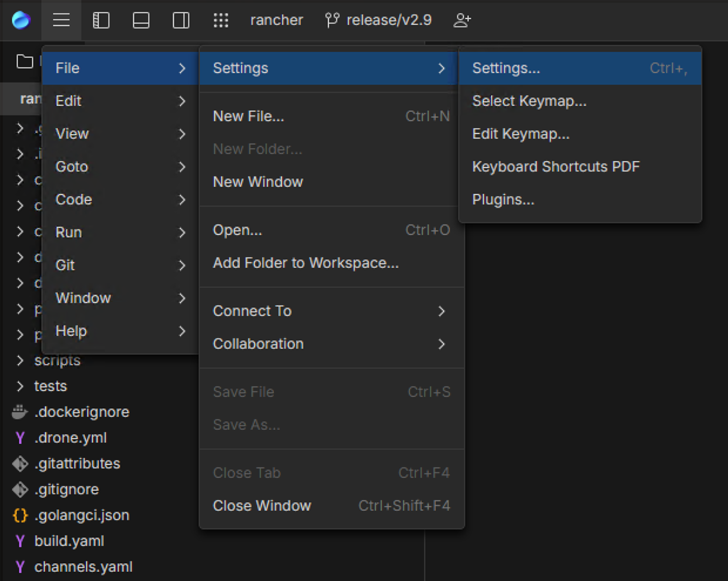Open the Keyboard Shortcuts PDF
Screen dimensions: 728x581
tap(556, 166)
